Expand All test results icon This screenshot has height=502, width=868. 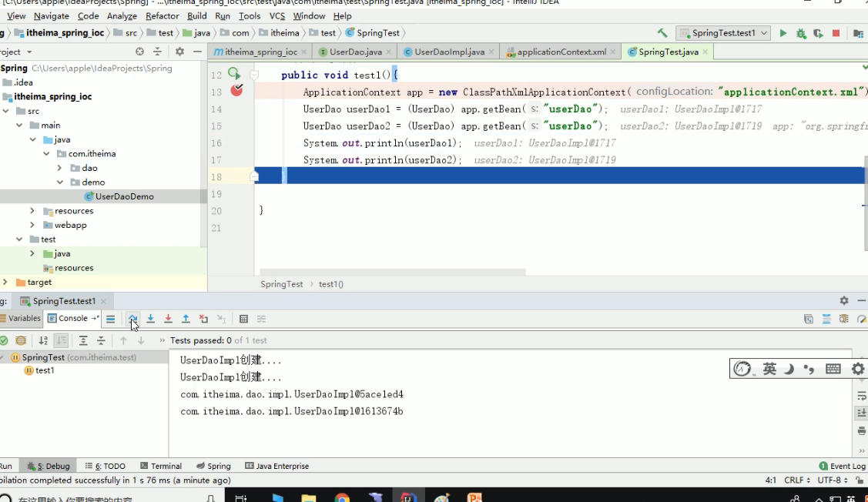83,340
